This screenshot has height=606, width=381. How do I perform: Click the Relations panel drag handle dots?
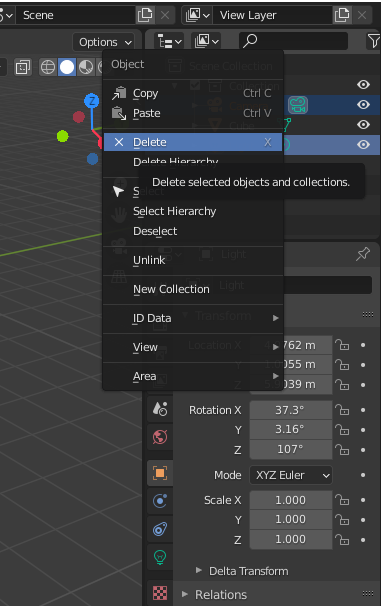(x=368, y=594)
